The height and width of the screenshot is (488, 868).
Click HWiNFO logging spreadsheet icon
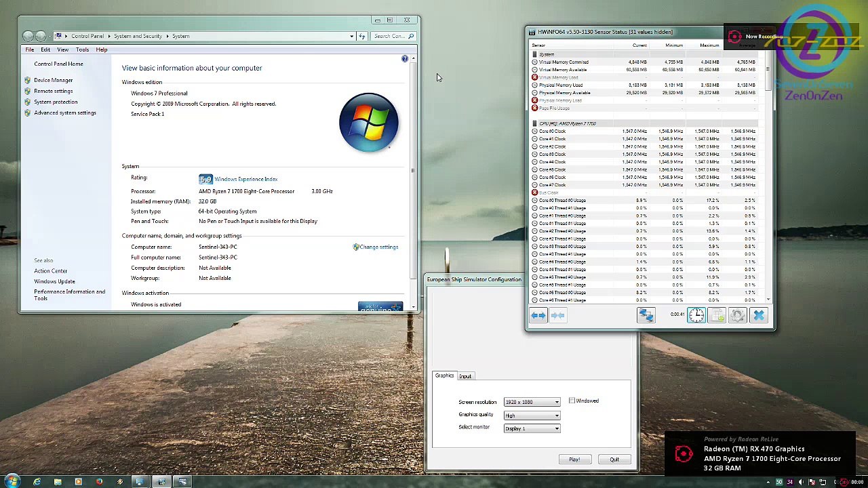[717, 315]
